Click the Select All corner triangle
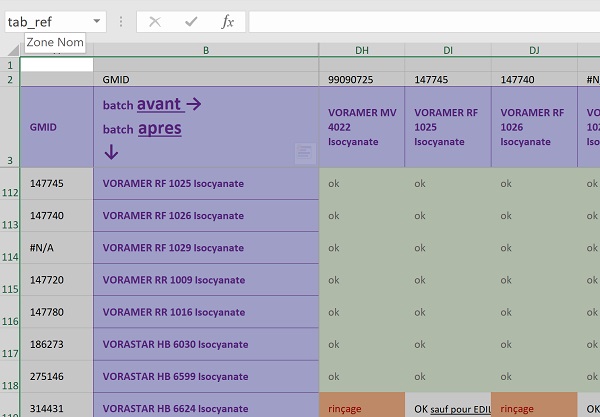Image resolution: width=600 pixels, height=417 pixels. tap(13, 50)
